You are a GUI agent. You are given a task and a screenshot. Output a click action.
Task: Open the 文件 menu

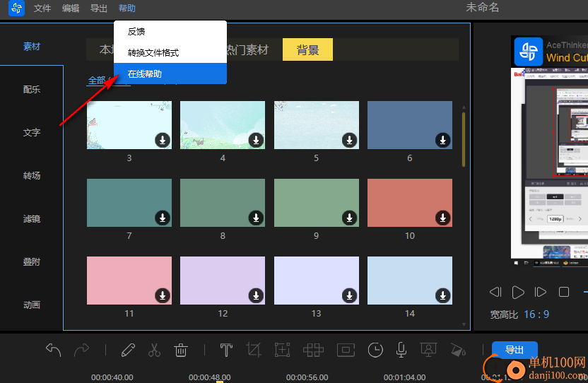[x=42, y=8]
